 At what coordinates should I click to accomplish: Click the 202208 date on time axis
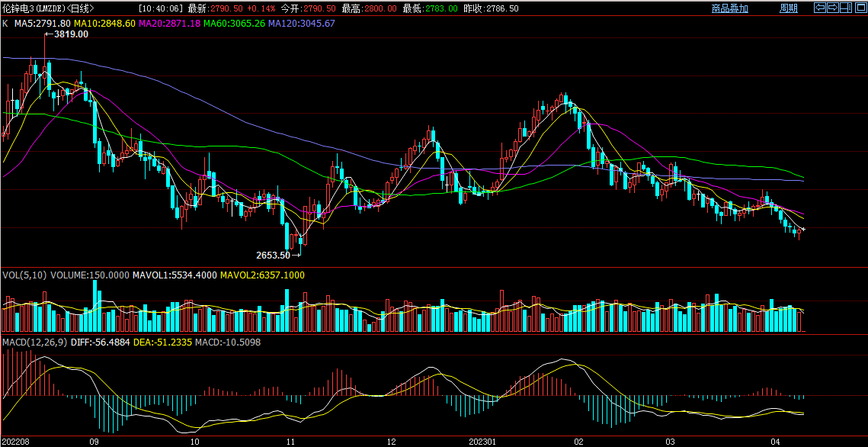[17, 442]
